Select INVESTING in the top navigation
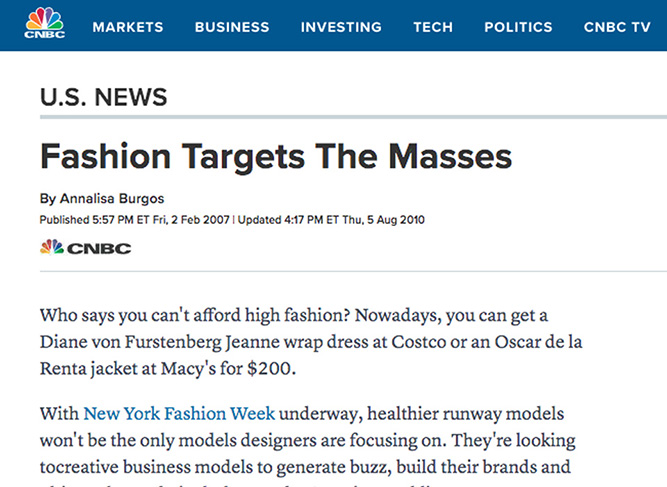 [341, 27]
